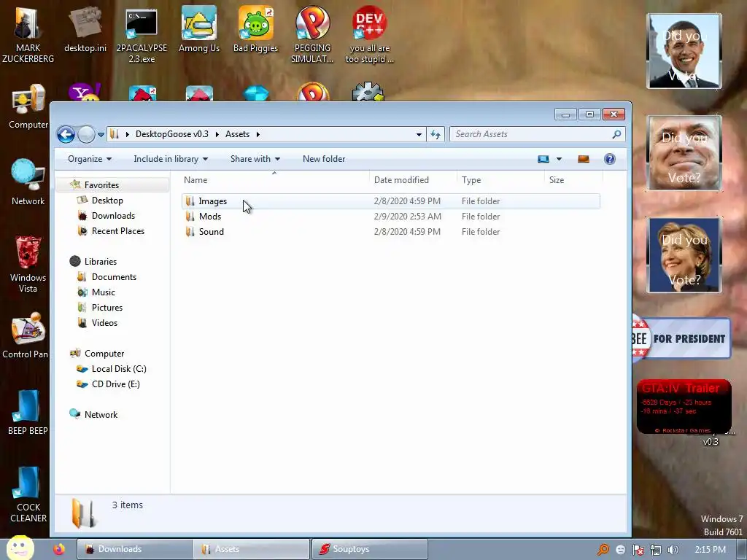
Task: Select DesktopGoose v0.3 breadcrumb segment
Action: [172, 134]
